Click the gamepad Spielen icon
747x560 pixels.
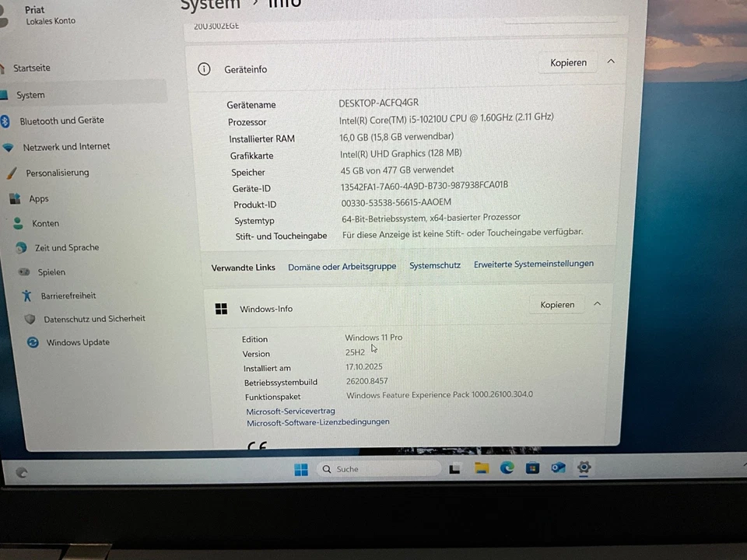point(24,272)
